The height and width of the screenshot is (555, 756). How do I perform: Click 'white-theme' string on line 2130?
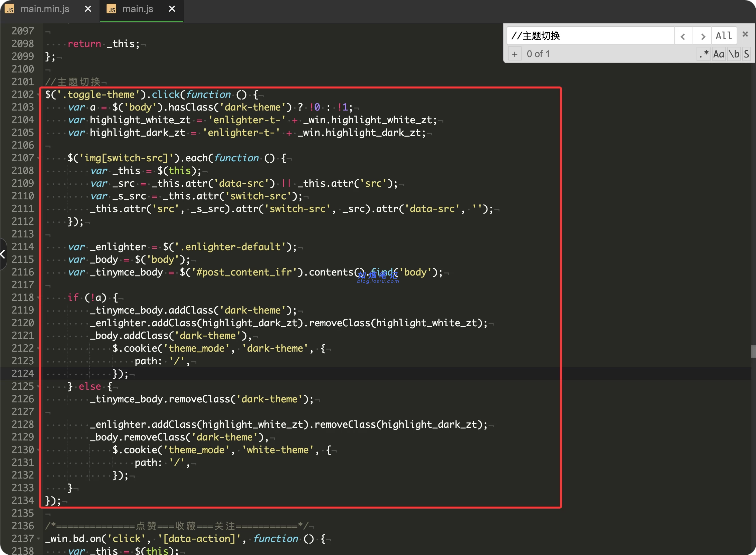point(278,450)
